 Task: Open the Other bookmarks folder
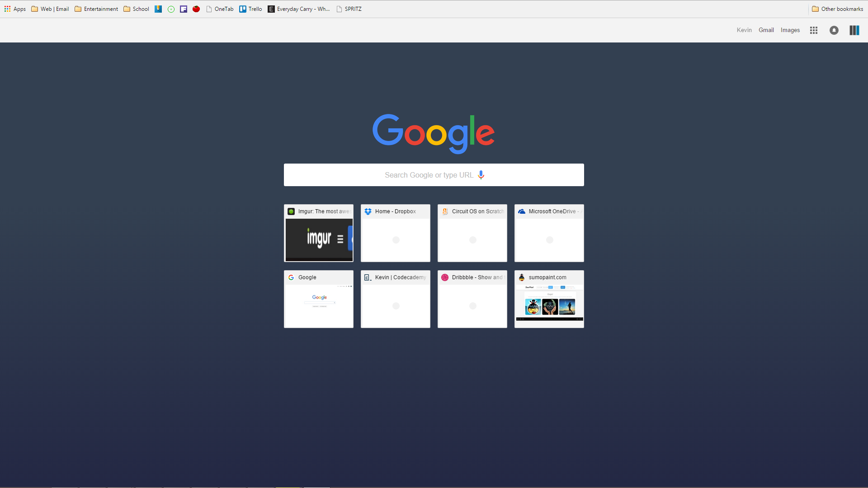tap(837, 9)
